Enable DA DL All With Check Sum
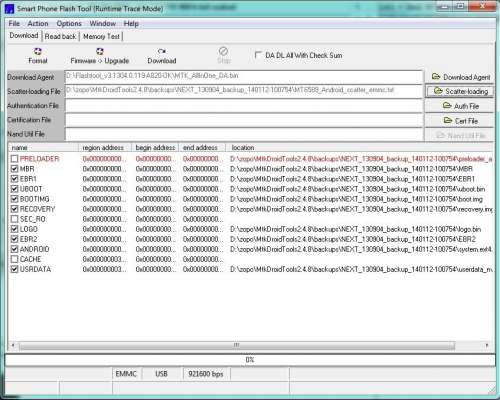 point(258,55)
